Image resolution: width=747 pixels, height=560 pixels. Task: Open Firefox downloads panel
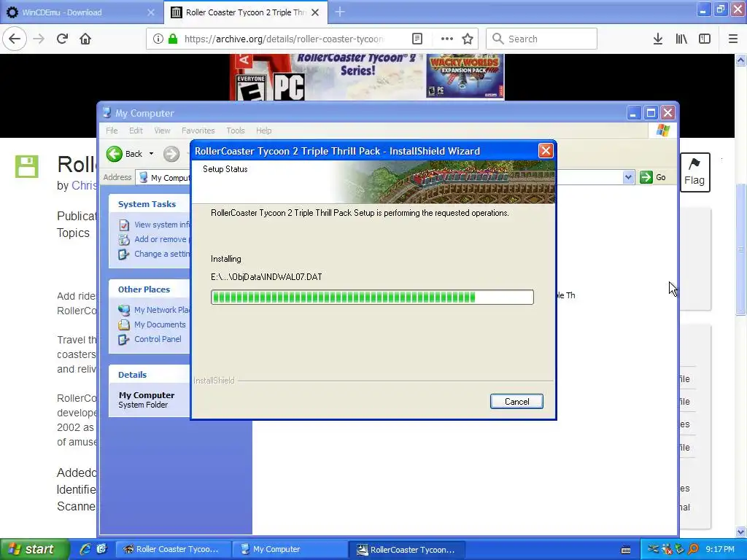pyautogui.click(x=657, y=39)
